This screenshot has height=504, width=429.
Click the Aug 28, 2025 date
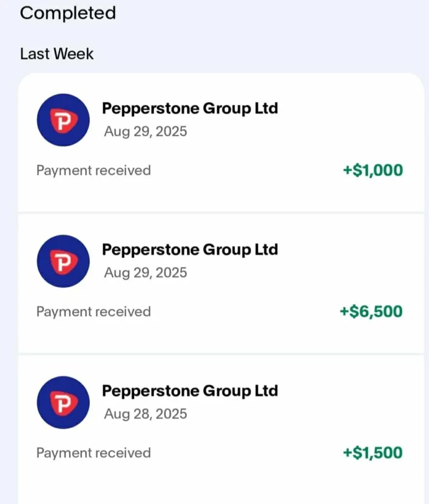point(145,414)
